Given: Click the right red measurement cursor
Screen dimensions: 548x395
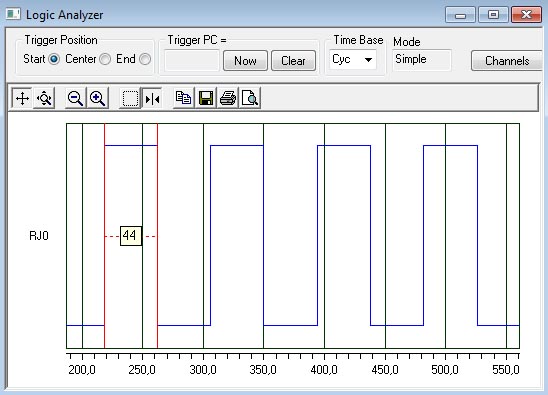Looking at the screenshot, I should pyautogui.click(x=157, y=236).
